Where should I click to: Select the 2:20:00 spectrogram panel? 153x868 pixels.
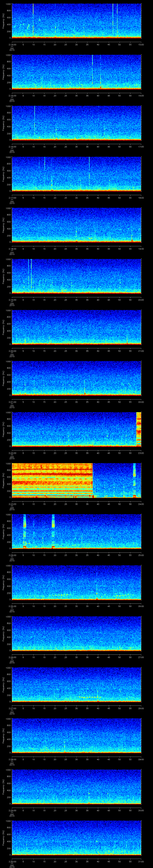pyautogui.click(x=76, y=327)
